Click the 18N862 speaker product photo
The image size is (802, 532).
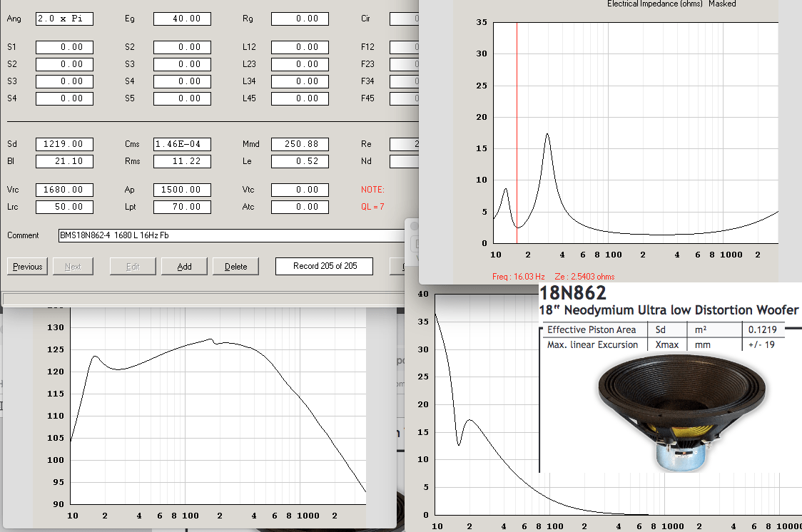[x=682, y=412]
